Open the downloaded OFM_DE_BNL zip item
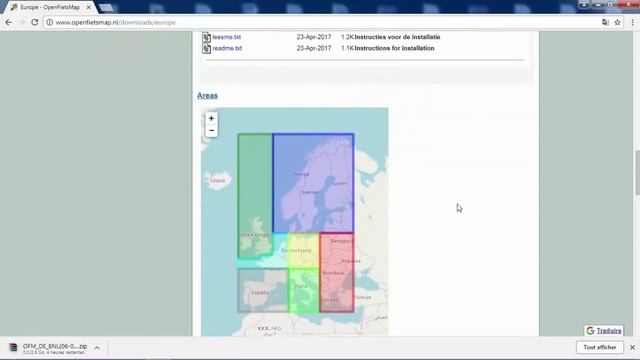This screenshot has height=360, width=640. coord(55,348)
